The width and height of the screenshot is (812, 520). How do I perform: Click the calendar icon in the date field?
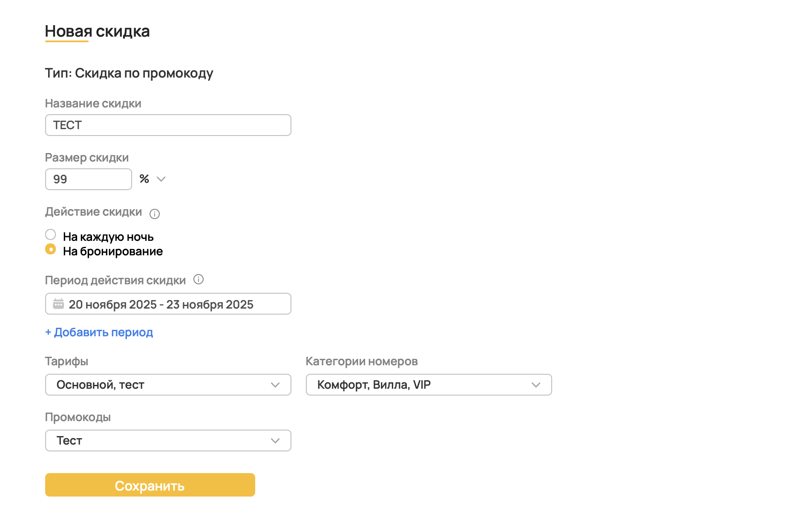click(x=58, y=304)
